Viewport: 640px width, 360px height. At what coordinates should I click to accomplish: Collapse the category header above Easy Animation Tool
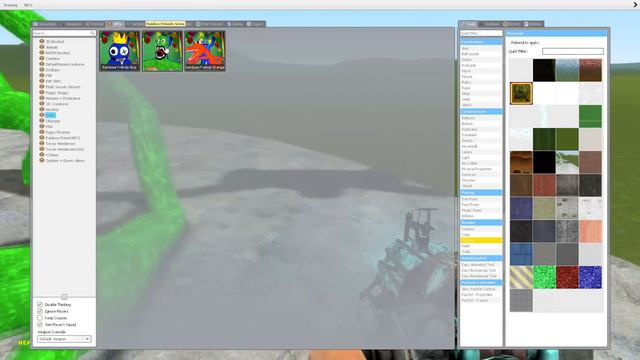[481, 258]
